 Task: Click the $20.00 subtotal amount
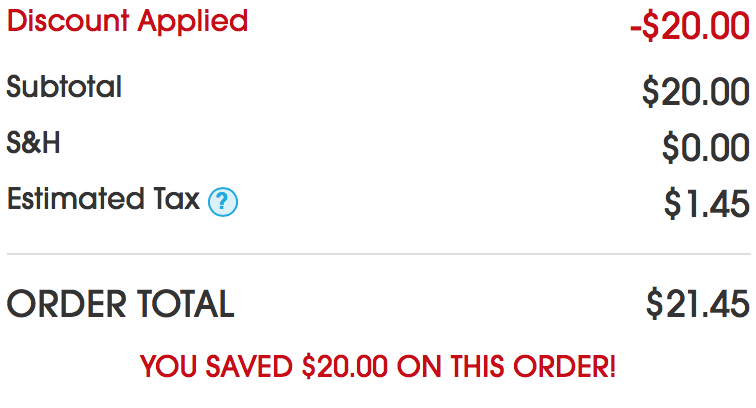[696, 92]
